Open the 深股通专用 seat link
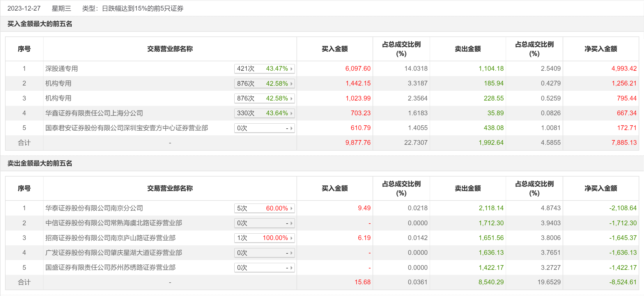Image resolution: width=644 pixels, height=296 pixels. click(62, 69)
